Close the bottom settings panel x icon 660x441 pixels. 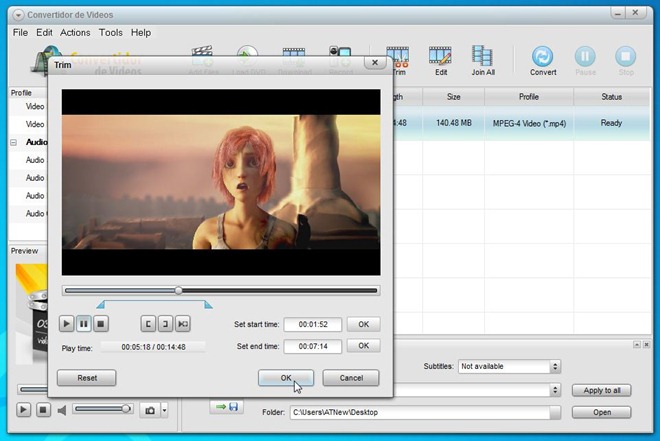point(647,345)
